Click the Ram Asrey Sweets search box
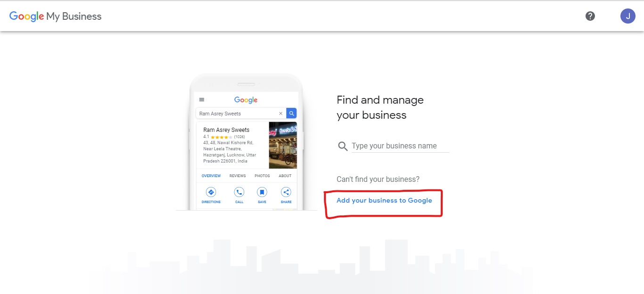This screenshot has height=294, width=644. click(241, 114)
